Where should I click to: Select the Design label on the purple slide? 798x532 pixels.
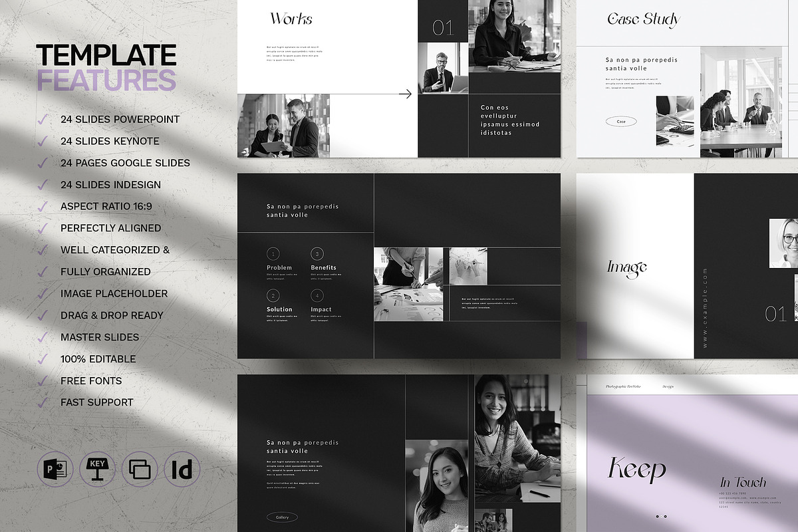click(x=668, y=386)
